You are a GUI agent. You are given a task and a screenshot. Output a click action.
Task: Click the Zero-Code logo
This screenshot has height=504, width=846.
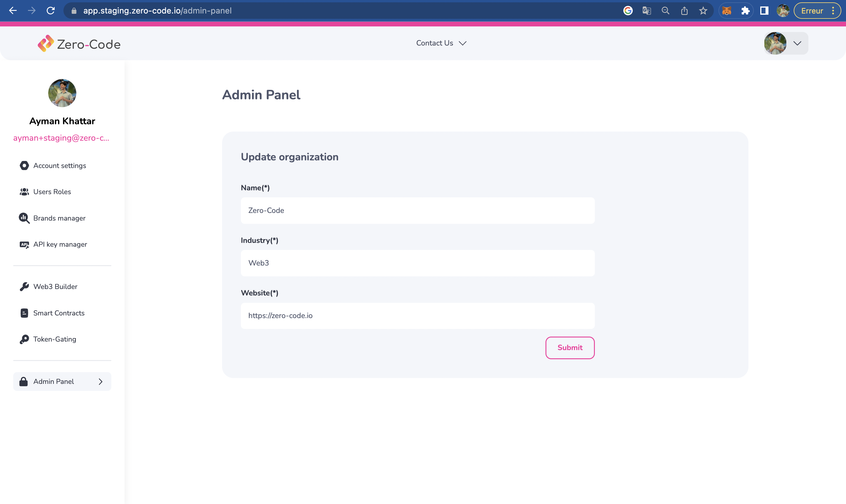[79, 44]
